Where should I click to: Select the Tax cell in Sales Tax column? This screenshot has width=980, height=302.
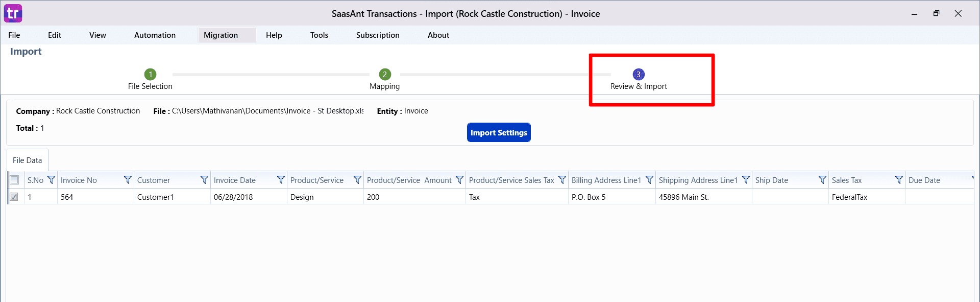[x=517, y=197]
